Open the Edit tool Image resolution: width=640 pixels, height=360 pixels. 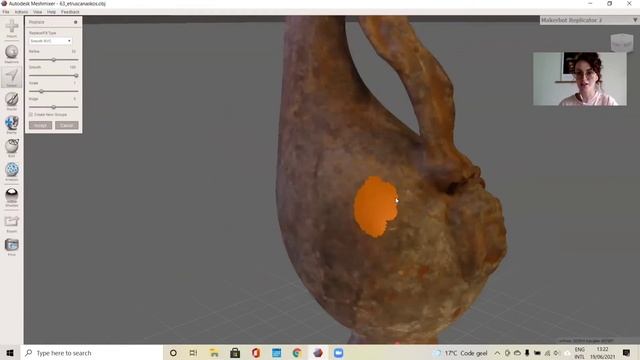coord(11,148)
